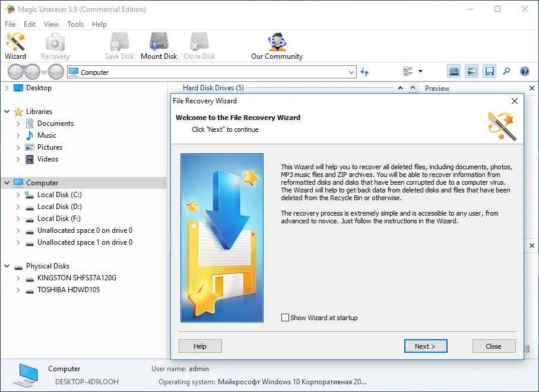Click the floppy save icon in toolbar

pyautogui.click(x=489, y=71)
